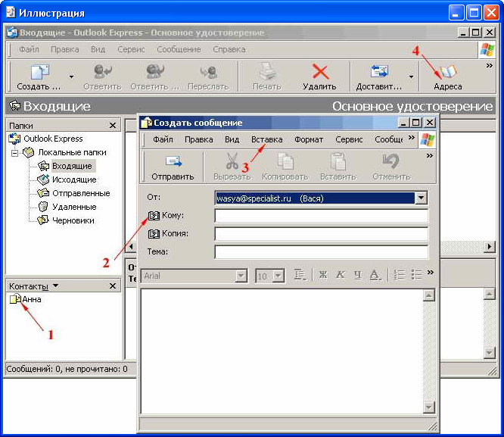
Task: Click inside the message body area
Action: (282, 351)
